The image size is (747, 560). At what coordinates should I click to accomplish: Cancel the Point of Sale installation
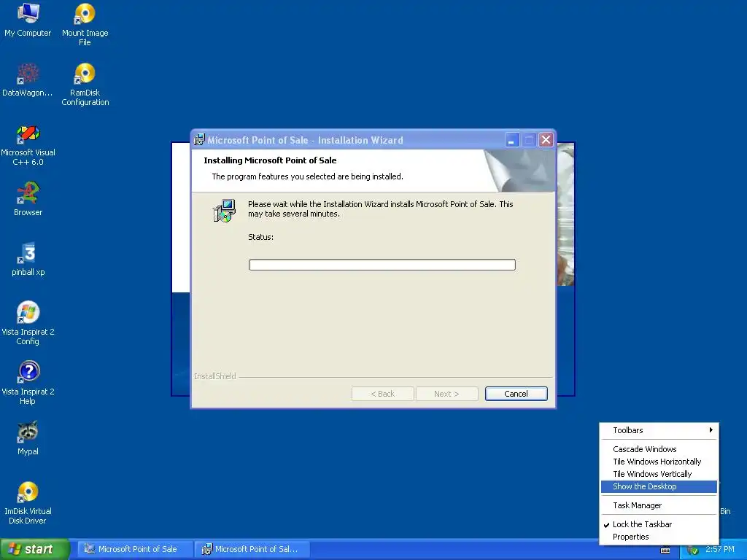click(x=516, y=394)
